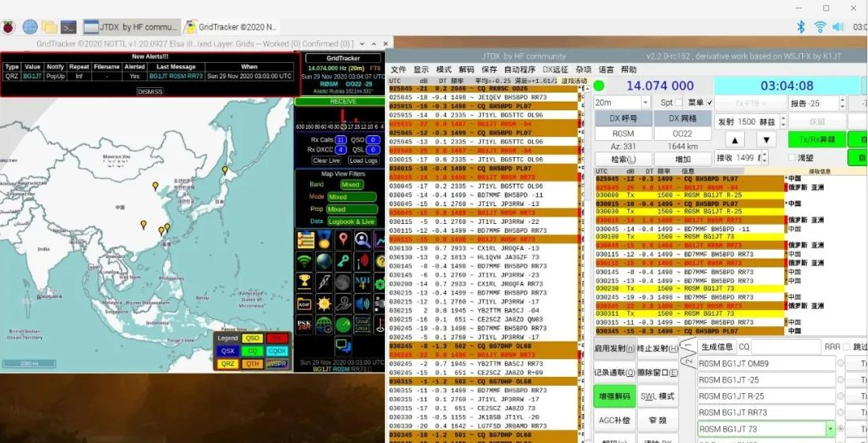Dismiss the GridTracker New Alerts popup
The image size is (868, 443).
pyautogui.click(x=150, y=91)
